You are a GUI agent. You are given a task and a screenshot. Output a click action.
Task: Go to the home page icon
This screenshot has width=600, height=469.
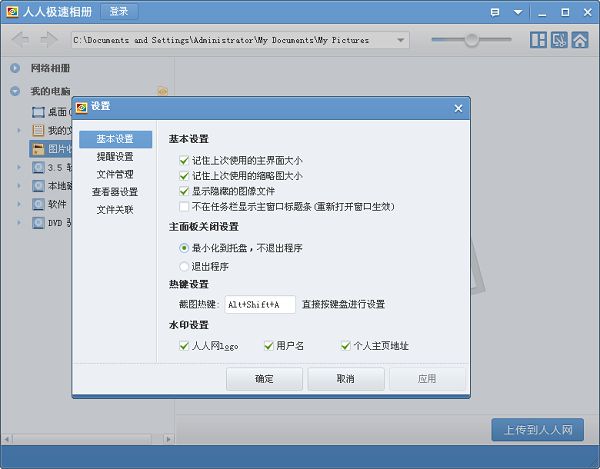tap(580, 40)
